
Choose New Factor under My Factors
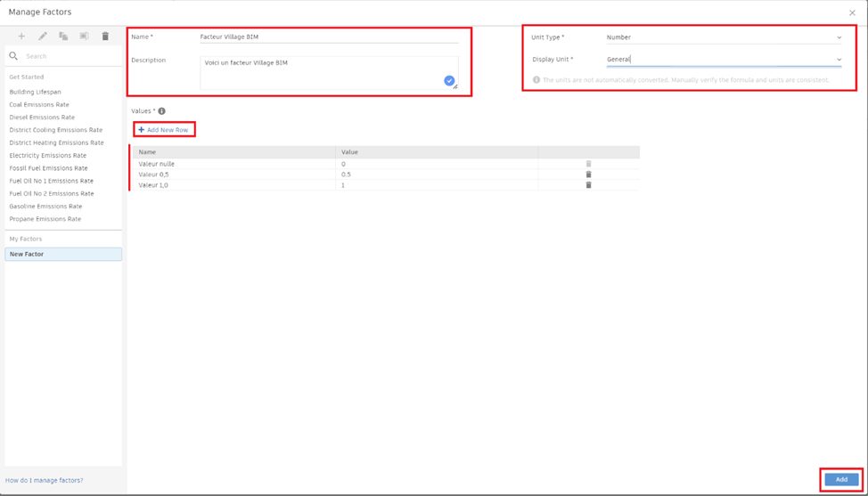(x=62, y=255)
